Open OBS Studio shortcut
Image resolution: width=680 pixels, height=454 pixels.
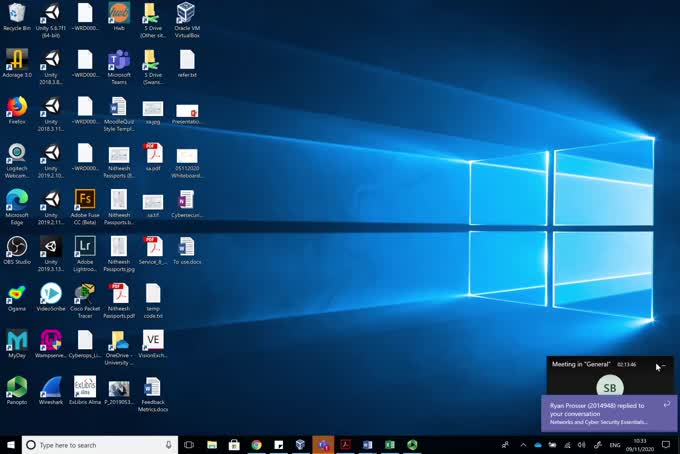pyautogui.click(x=17, y=246)
